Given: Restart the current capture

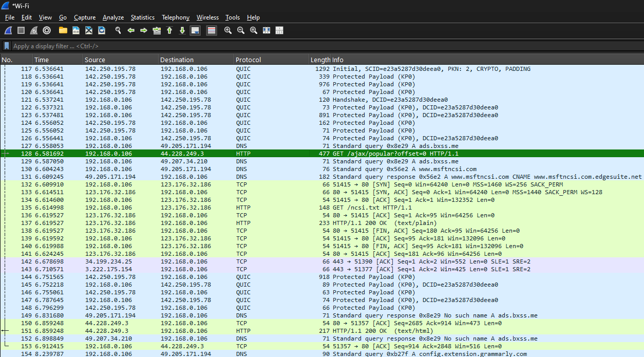Looking at the screenshot, I should [34, 31].
